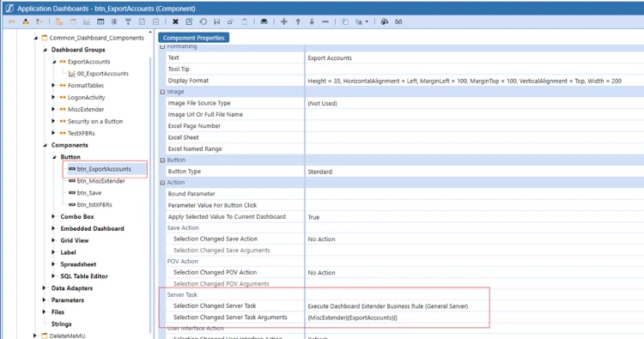Click the blank document toolbar icon

(142, 21)
